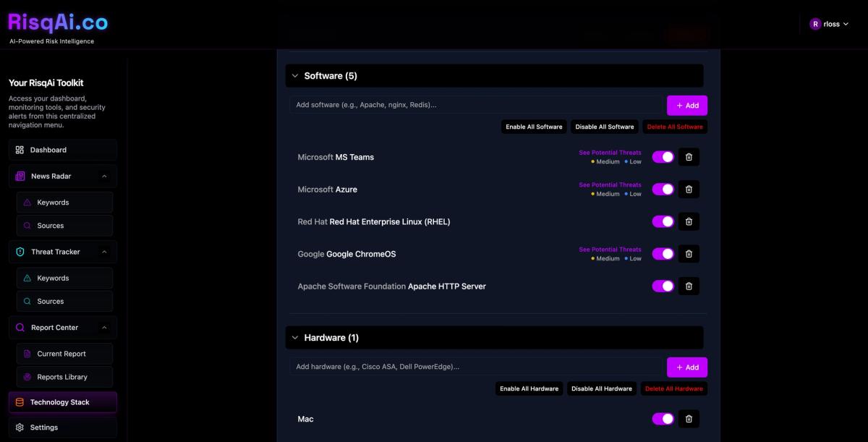This screenshot has width=868, height=442.
Task: Disable the Red Hat Enterprise Linux toggle
Action: 663,221
